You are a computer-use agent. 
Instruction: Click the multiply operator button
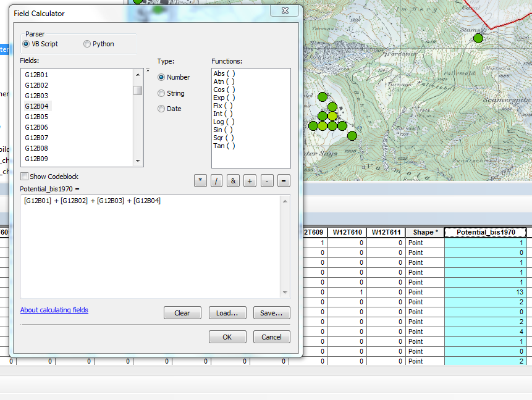[x=200, y=181]
